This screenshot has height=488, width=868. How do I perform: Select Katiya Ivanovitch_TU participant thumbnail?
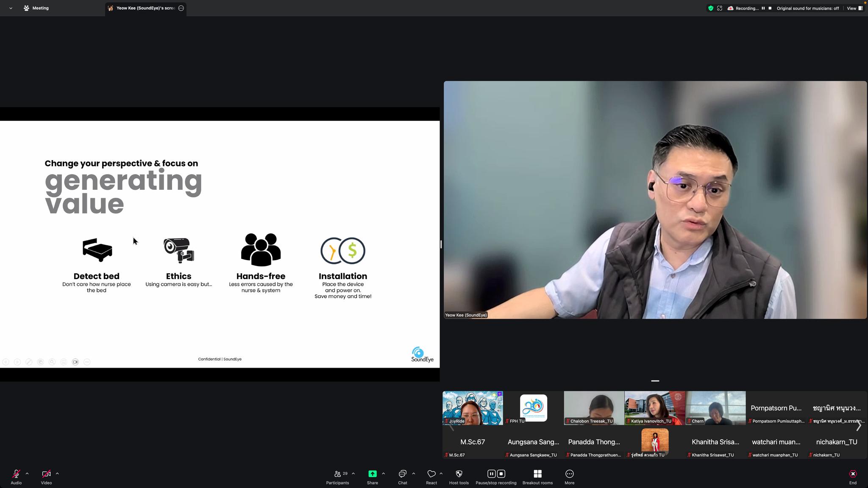655,408
